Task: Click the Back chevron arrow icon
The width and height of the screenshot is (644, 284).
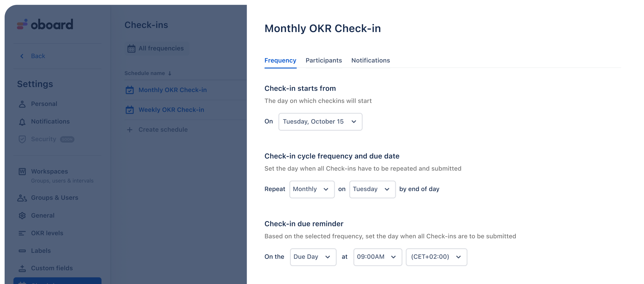Action: point(22,56)
